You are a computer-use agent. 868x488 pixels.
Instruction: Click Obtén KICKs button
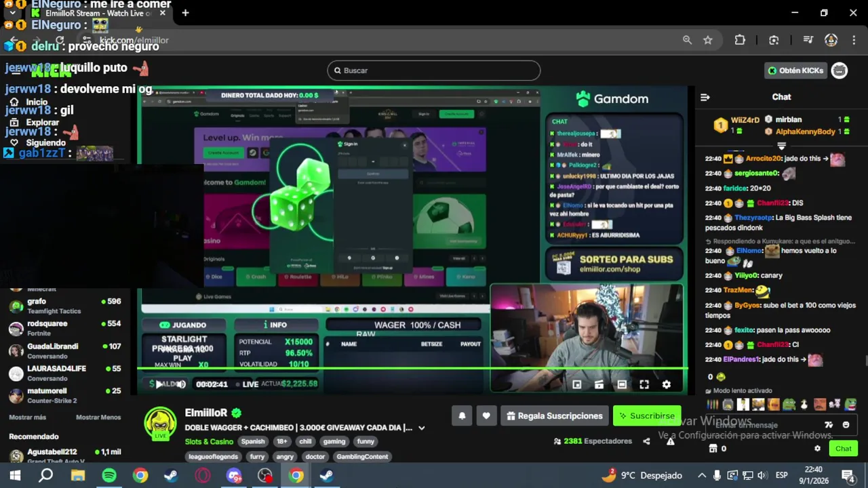[795, 70]
